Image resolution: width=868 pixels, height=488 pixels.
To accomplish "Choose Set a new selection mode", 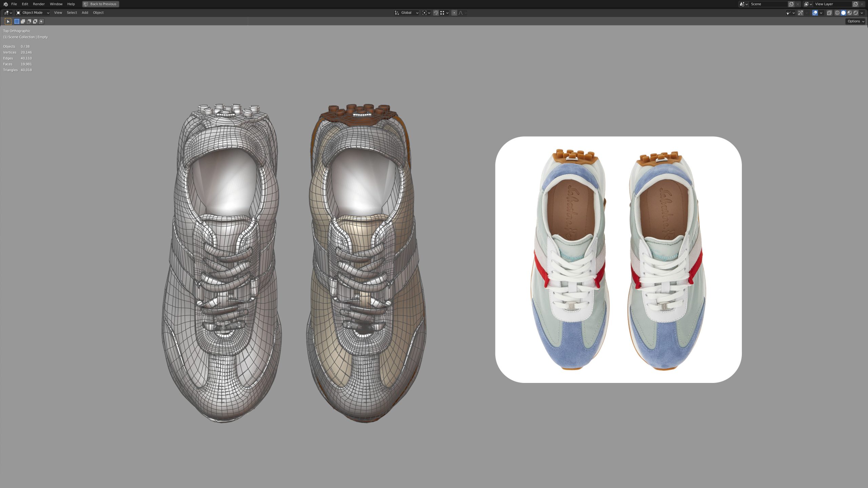I will point(17,21).
